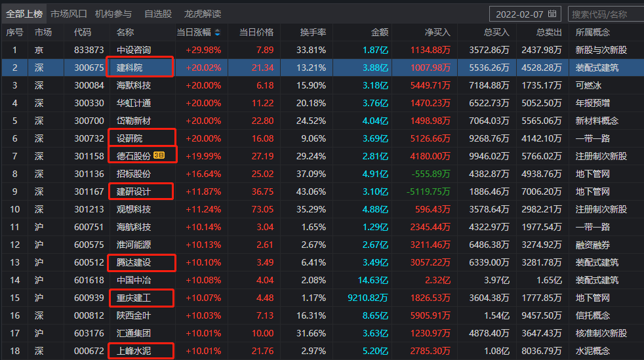The width and height of the screenshot is (644, 360).
Task: Click the 所属概念 column header
Action: tap(593, 32)
